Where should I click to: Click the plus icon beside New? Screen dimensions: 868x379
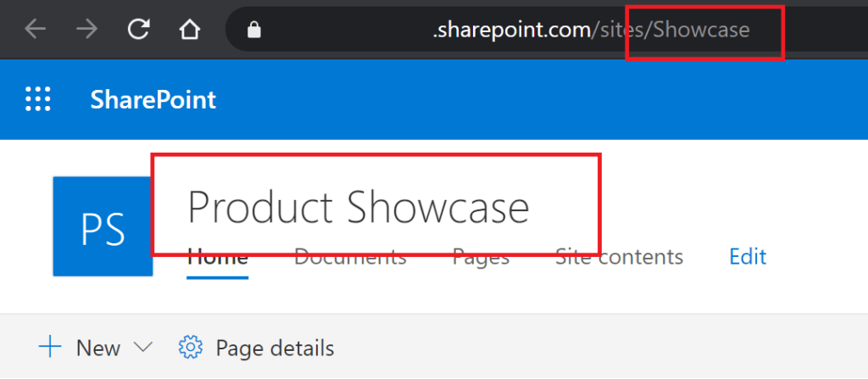pos(51,348)
